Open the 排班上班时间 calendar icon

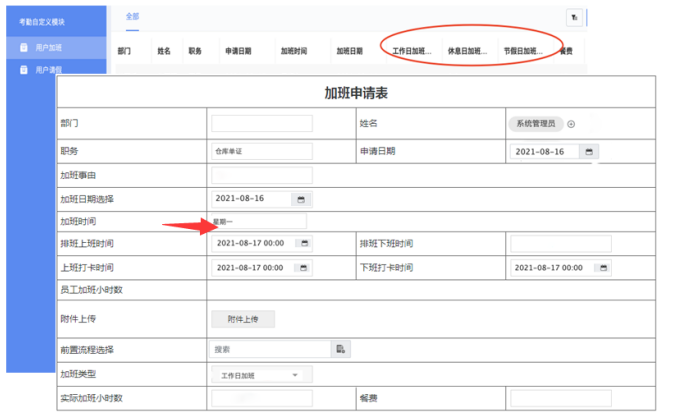(304, 243)
